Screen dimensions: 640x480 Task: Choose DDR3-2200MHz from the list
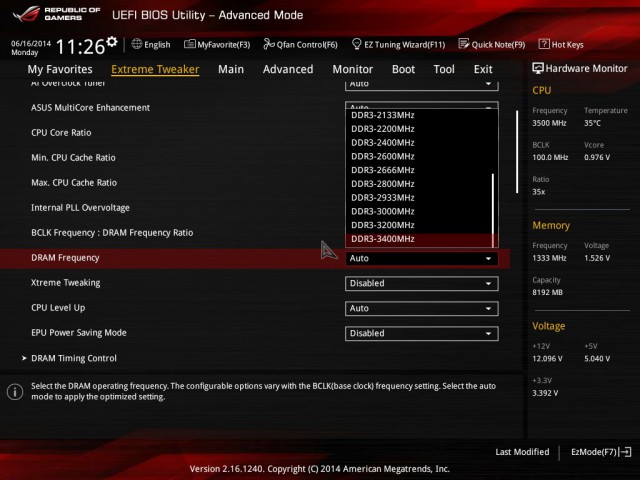pyautogui.click(x=418, y=129)
